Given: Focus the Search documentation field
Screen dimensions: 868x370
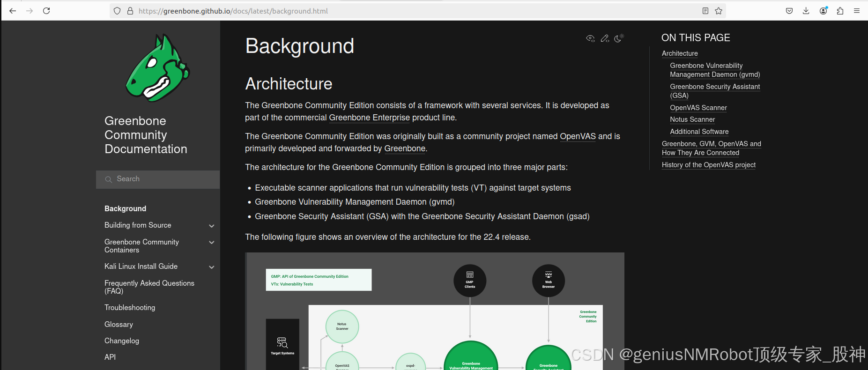Looking at the screenshot, I should (x=158, y=179).
